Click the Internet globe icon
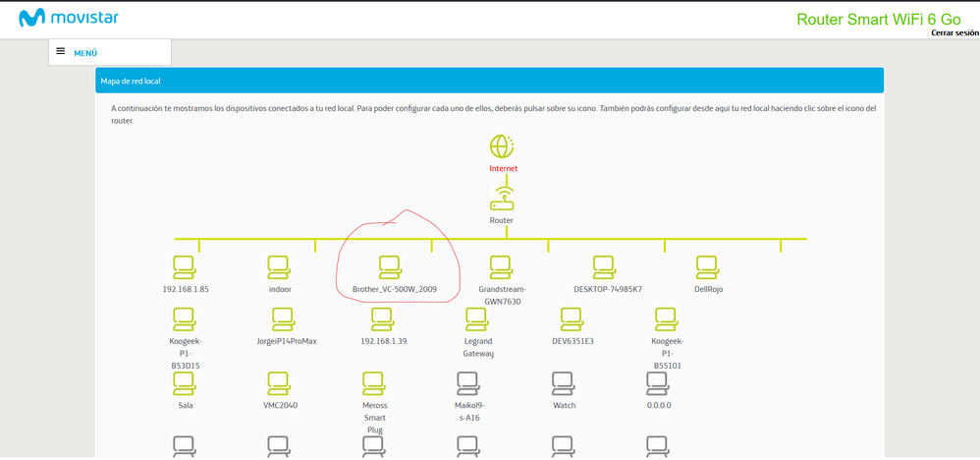The width and height of the screenshot is (980, 460). [x=502, y=147]
